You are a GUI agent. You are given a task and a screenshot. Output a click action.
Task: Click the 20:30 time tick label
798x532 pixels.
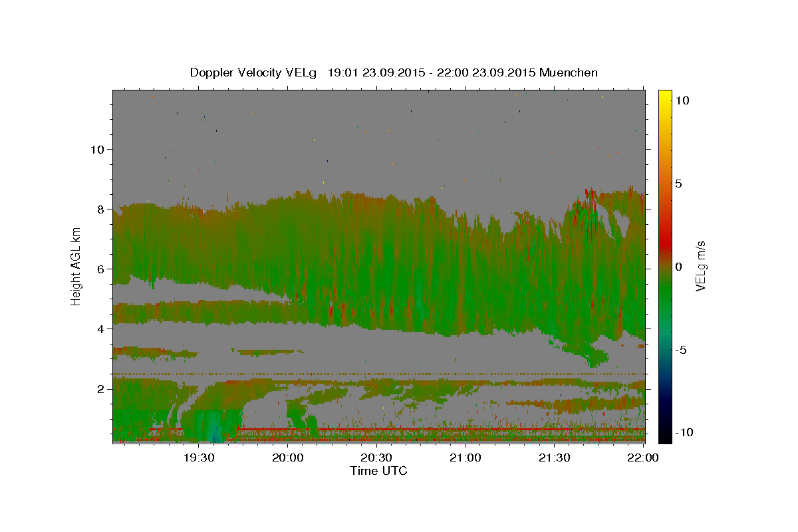coord(376,458)
